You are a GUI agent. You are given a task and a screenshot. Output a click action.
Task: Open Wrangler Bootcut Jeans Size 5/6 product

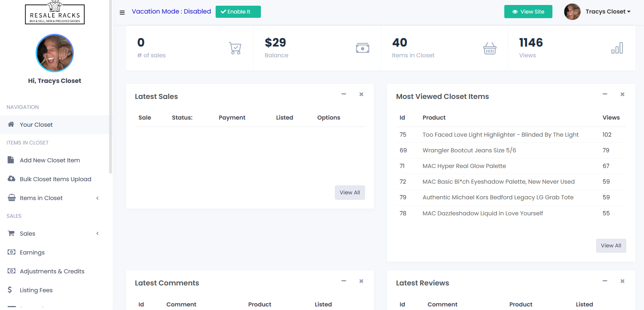coord(469,150)
